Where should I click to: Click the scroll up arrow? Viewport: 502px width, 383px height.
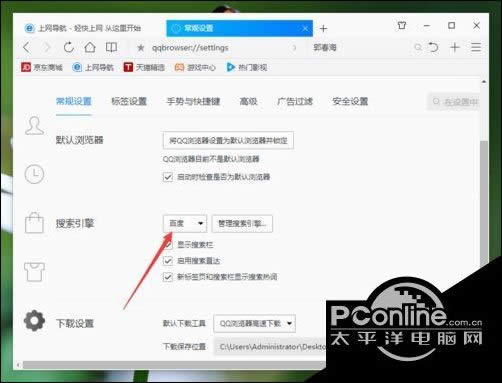click(484, 82)
